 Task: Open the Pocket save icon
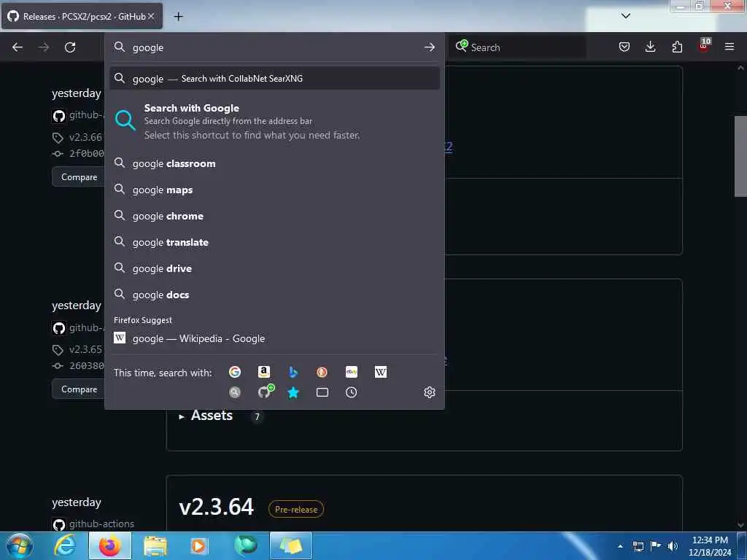(624, 47)
